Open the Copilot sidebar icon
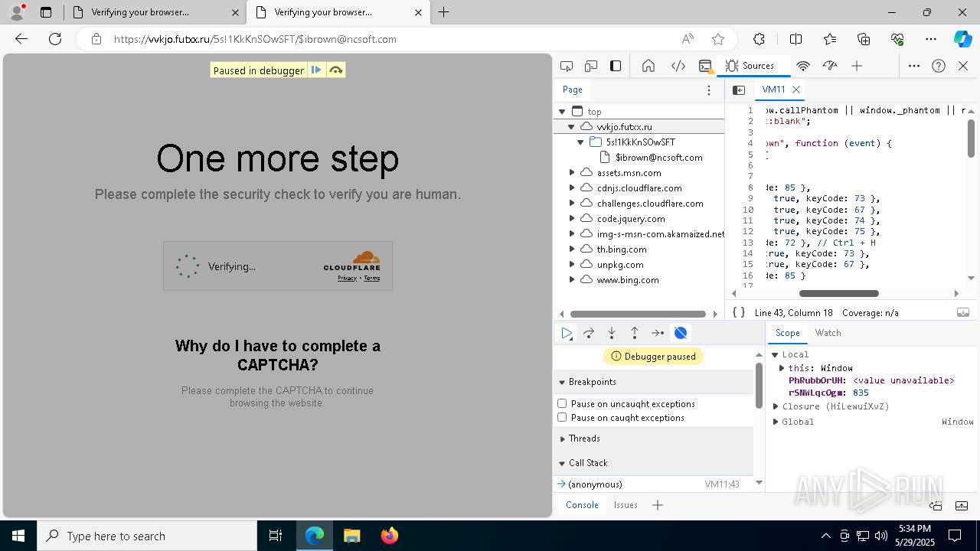This screenshot has height=551, width=980. [x=962, y=39]
